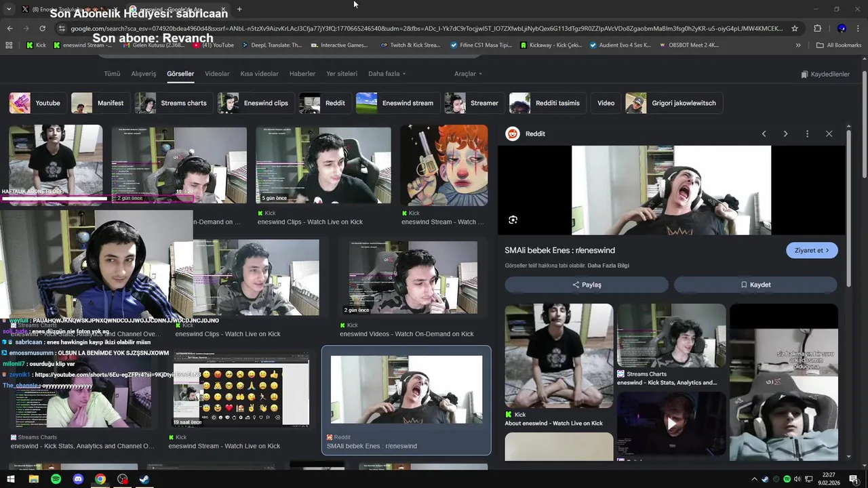Open Kaydedilenler saved items
The image size is (868, 488).
coord(825,75)
